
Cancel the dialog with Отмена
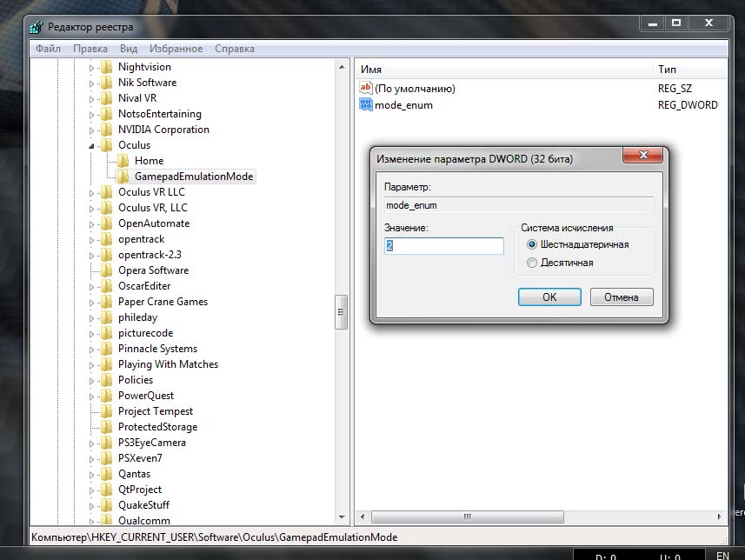[622, 297]
